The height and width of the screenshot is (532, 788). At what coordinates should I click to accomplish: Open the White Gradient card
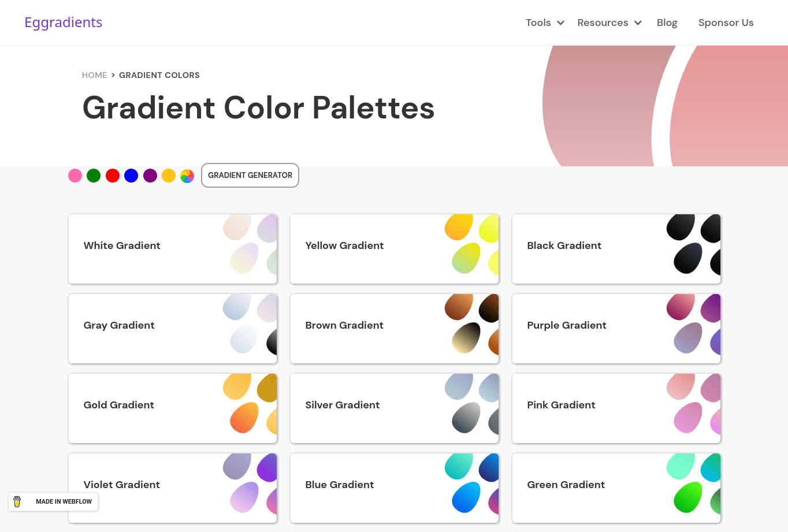coord(172,249)
